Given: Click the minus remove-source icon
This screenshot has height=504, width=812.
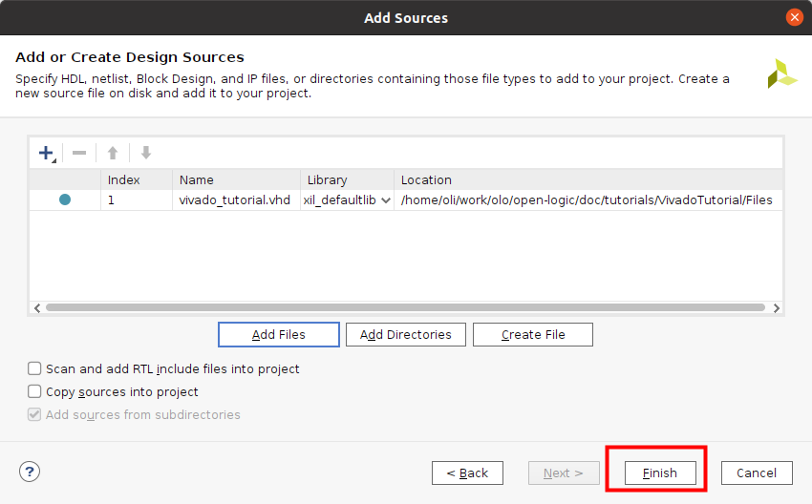Looking at the screenshot, I should coord(79,153).
